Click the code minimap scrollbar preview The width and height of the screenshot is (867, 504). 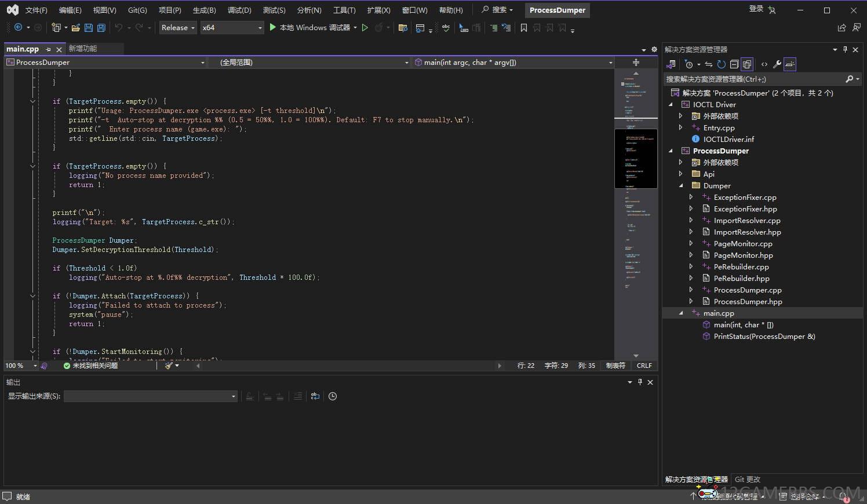(636, 158)
